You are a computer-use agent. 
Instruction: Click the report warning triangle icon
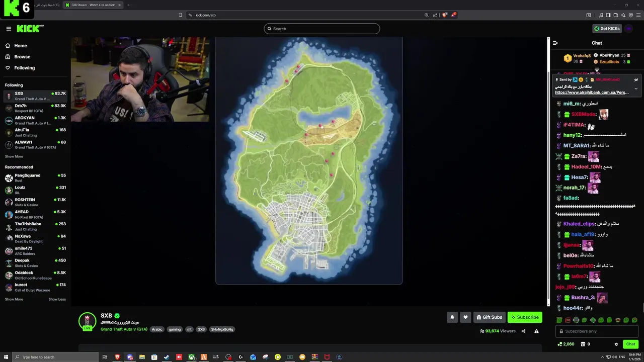pos(536,331)
